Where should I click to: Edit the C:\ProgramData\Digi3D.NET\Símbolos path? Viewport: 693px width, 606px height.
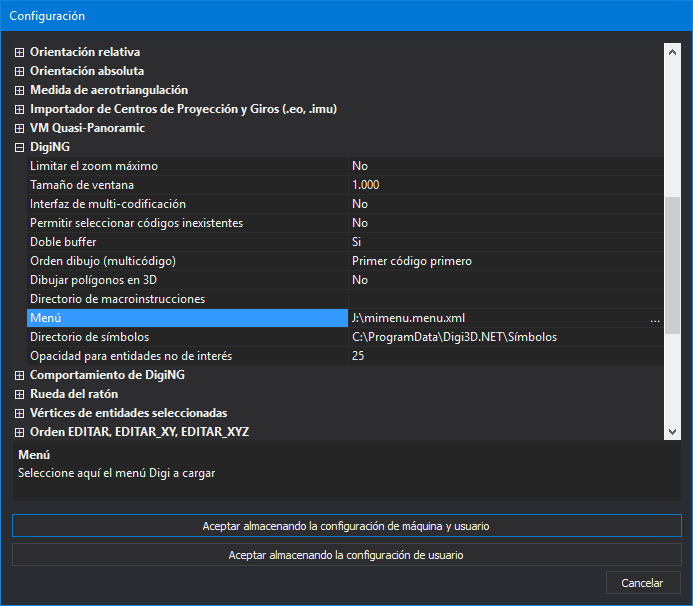(506, 337)
